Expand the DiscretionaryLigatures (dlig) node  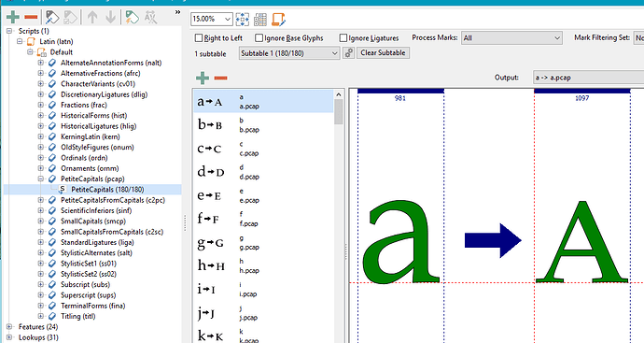[41, 94]
